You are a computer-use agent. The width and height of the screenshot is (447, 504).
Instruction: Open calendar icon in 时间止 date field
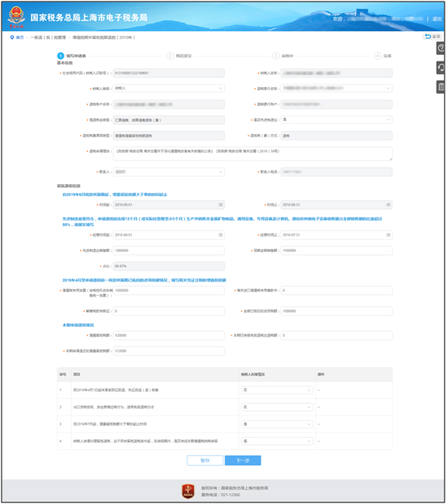coord(388,205)
